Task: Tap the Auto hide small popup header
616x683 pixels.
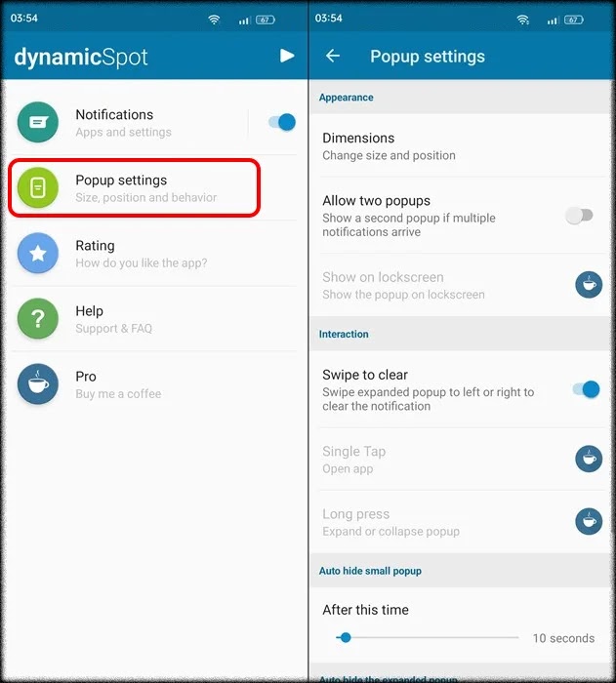Action: [370, 571]
